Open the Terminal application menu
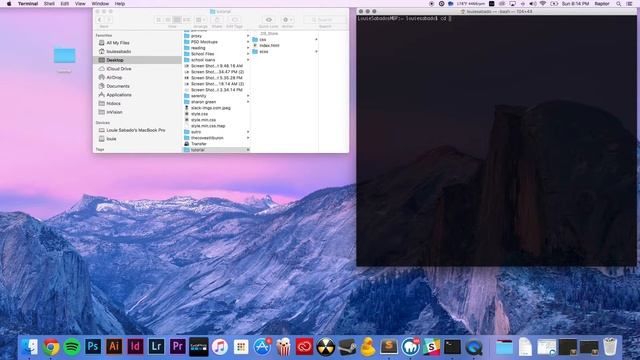This screenshot has width=640, height=360. tap(28, 4)
